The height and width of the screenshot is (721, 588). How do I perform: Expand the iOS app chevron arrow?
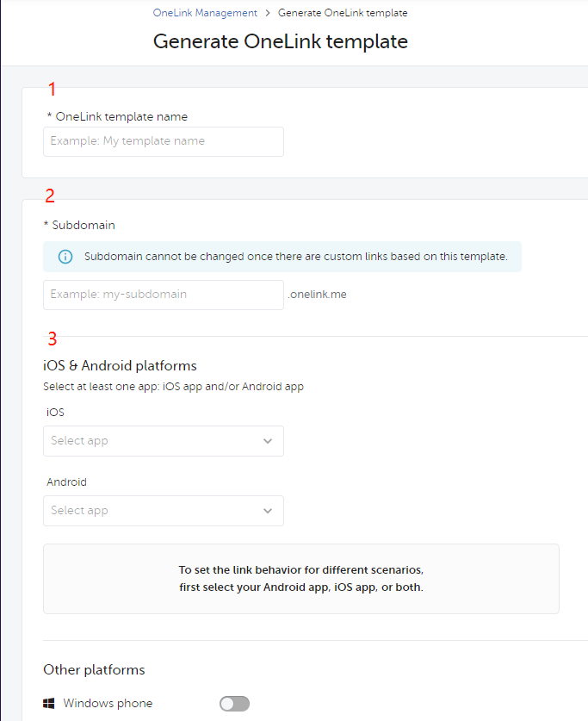tap(268, 441)
